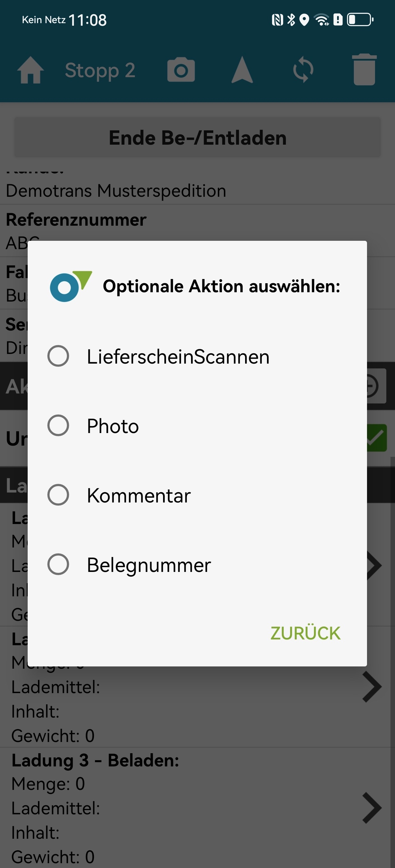Choose the Belegnummer radio button
Image resolution: width=395 pixels, height=868 pixels.
(58, 565)
